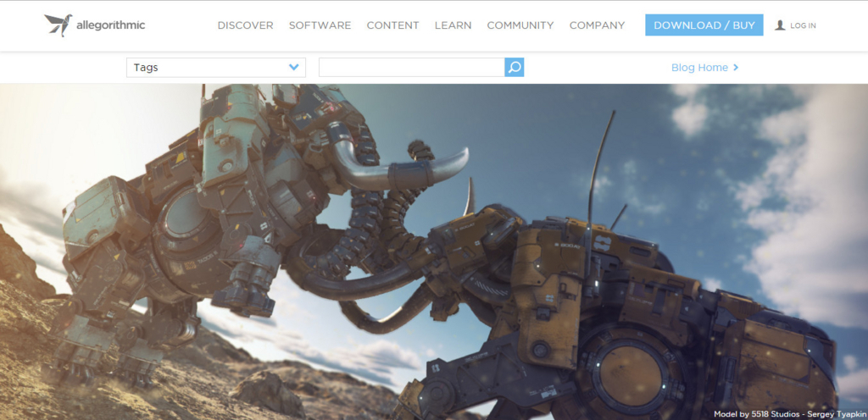Click the chevron next to Blog Home
Viewport: 868px width, 420px height.
tap(736, 68)
